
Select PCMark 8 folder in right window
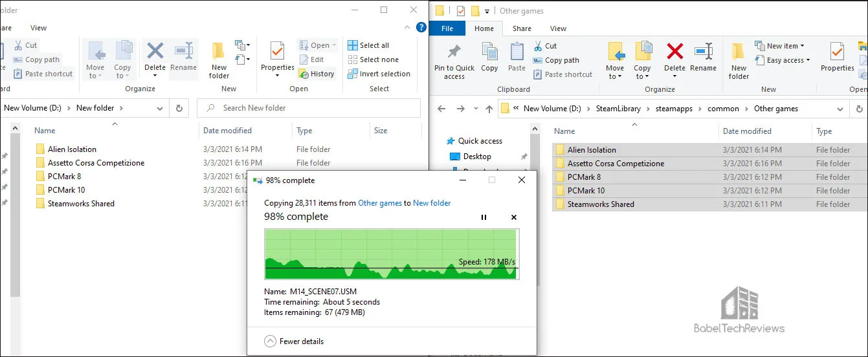pyautogui.click(x=584, y=177)
